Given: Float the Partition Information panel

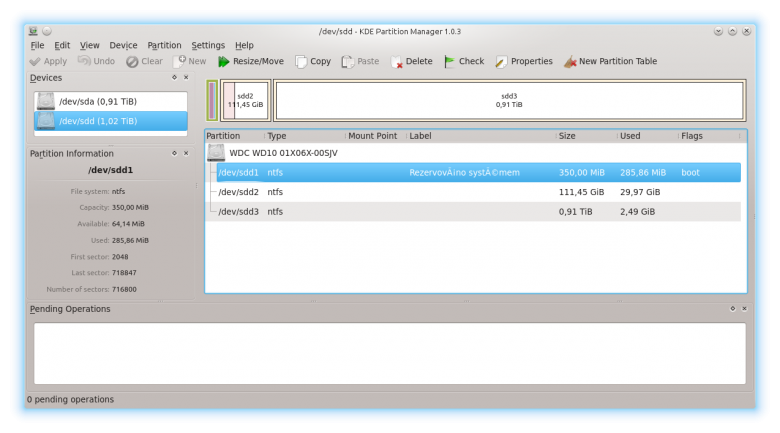Looking at the screenshot, I should point(174,153).
